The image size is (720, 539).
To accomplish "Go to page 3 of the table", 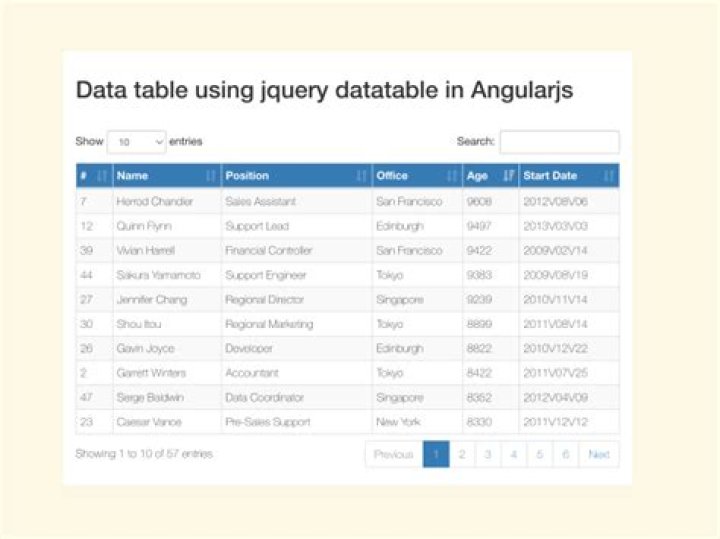I will [x=488, y=454].
